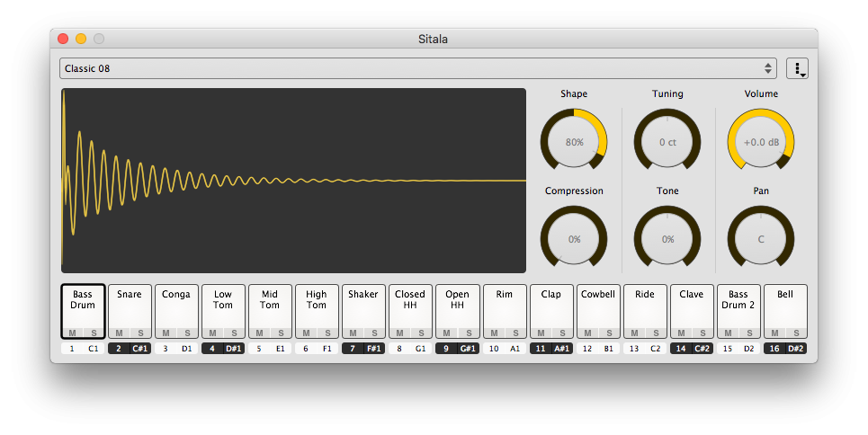Mute the Low Tom pad
This screenshot has height=435, width=868.
[x=212, y=333]
